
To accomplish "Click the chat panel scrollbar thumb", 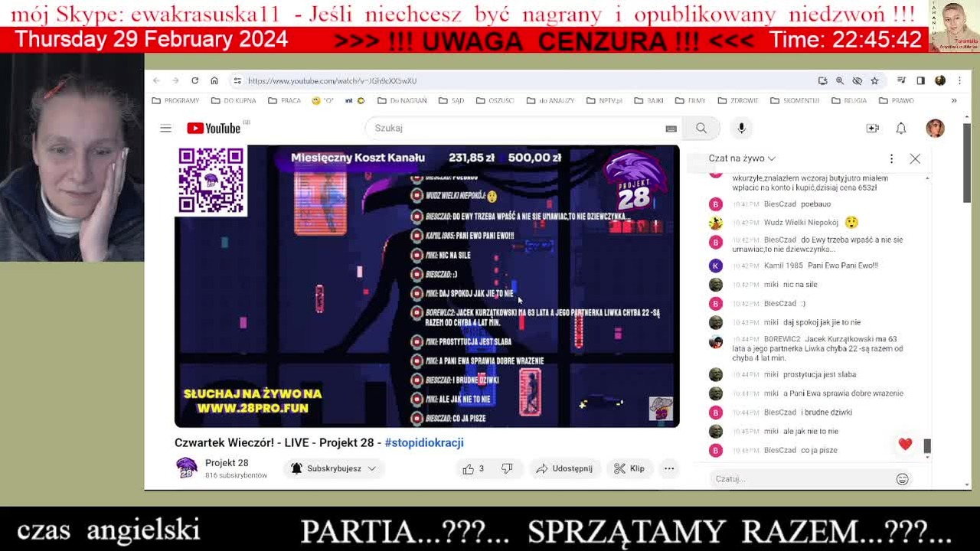I will coord(927,445).
